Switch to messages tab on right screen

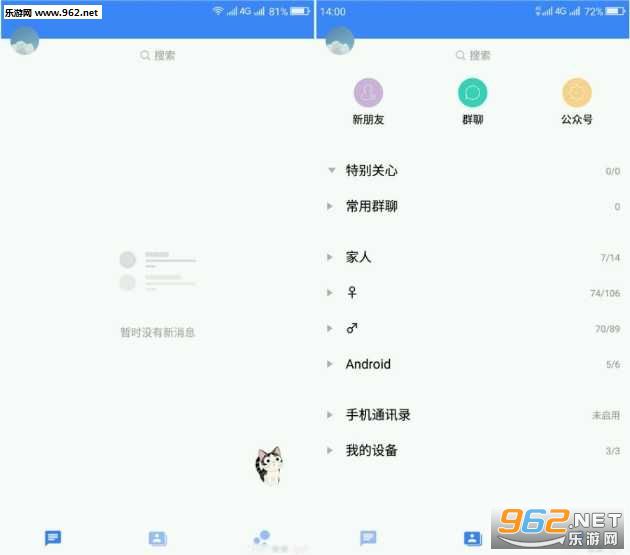point(368,538)
